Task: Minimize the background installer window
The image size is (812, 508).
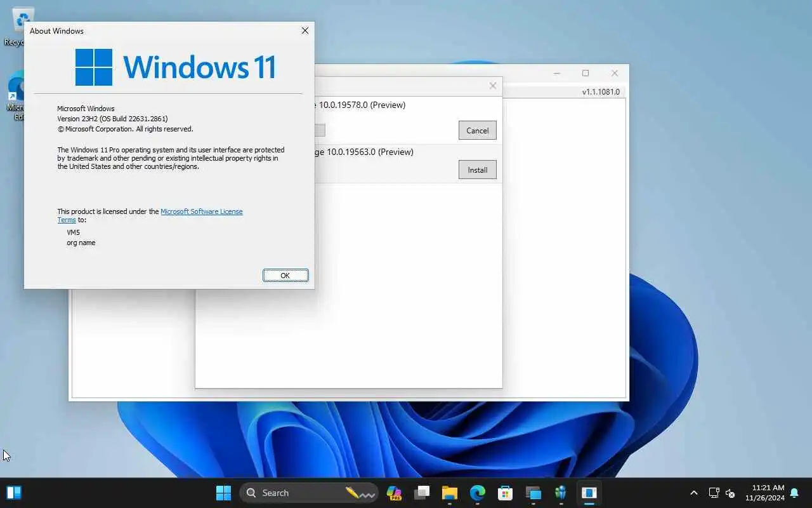Action: 557,73
